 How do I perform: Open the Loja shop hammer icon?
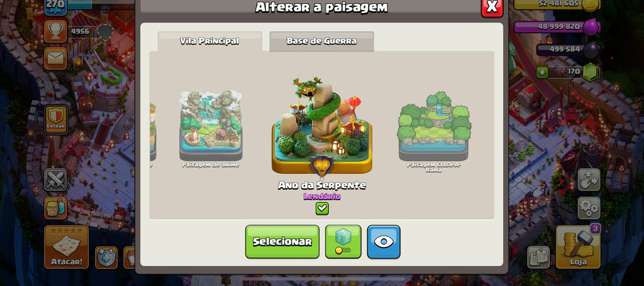pos(578,247)
